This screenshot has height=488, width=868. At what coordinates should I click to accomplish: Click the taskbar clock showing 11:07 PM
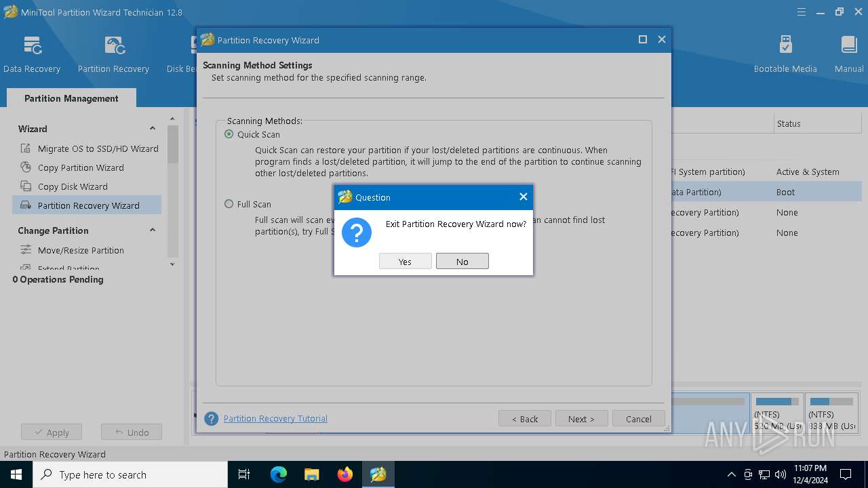click(810, 474)
